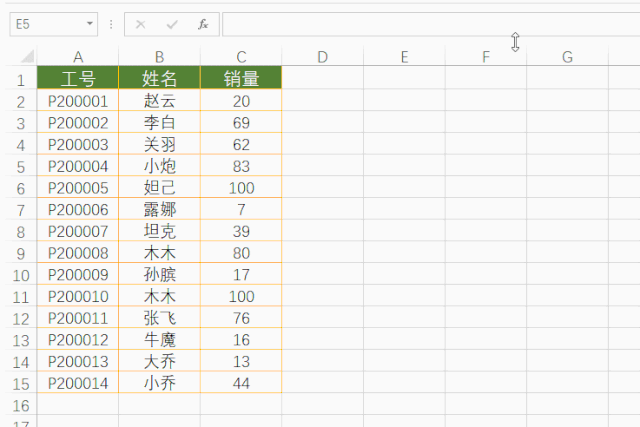Viewport: 640px width, 427px height.
Task: Select sales value 69 for 李白
Action: tap(241, 122)
